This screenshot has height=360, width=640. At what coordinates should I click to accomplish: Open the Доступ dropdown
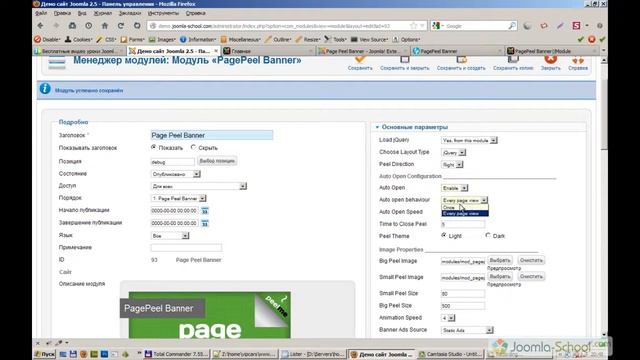(199, 186)
